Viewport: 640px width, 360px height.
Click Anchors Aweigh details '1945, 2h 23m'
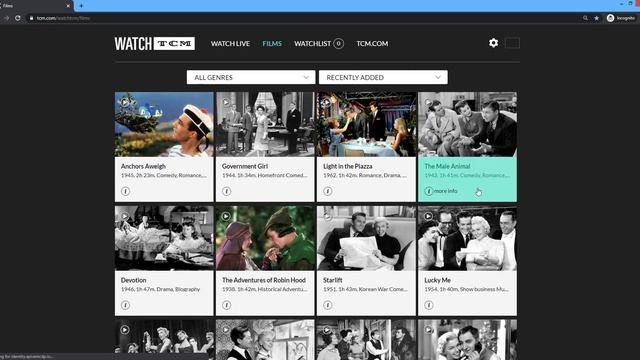click(164, 175)
